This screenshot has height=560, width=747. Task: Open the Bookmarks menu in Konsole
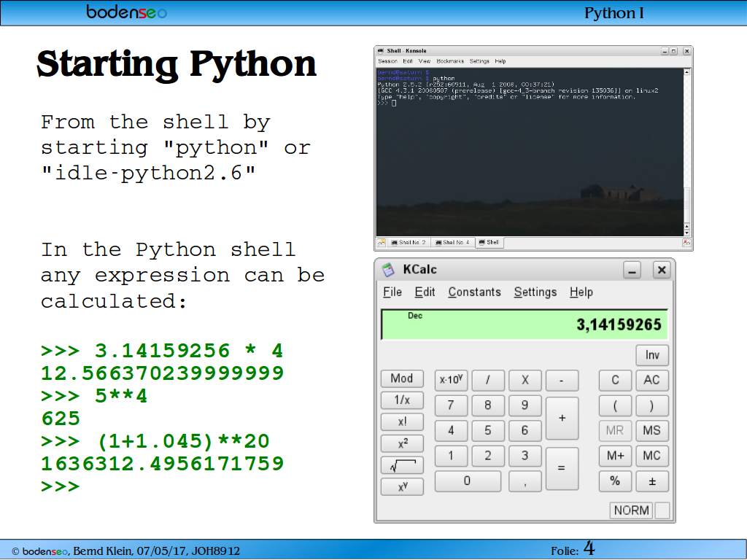[450, 61]
